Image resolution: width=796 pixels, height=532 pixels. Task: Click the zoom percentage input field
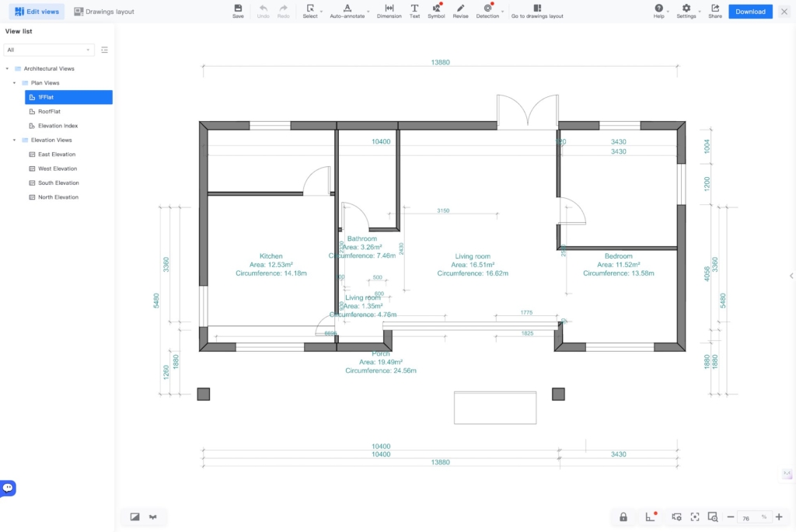click(748, 518)
